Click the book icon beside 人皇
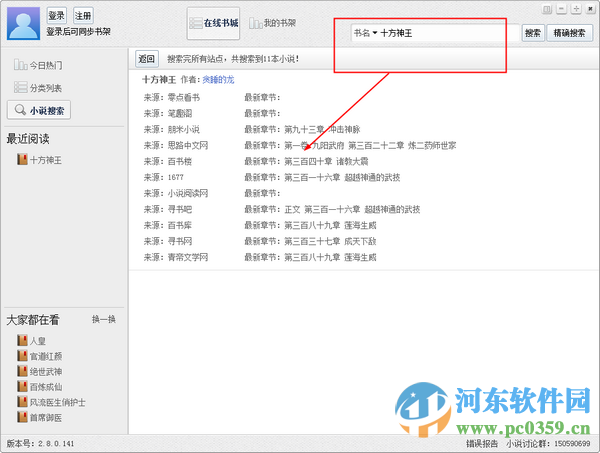Screen dimensions: 600x453 tap(22, 340)
